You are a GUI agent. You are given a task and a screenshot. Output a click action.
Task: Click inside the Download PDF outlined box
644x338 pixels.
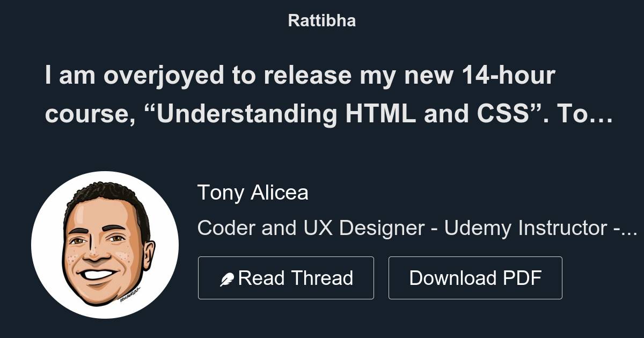coord(475,277)
